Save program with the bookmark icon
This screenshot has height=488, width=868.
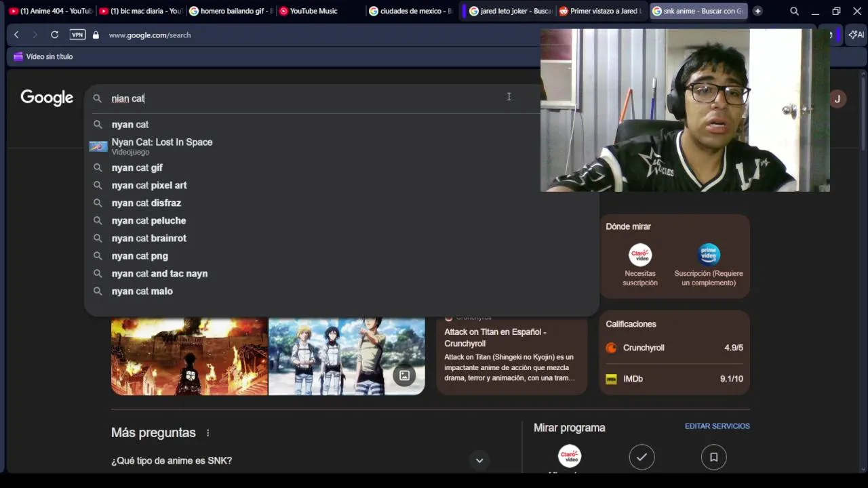(713, 457)
